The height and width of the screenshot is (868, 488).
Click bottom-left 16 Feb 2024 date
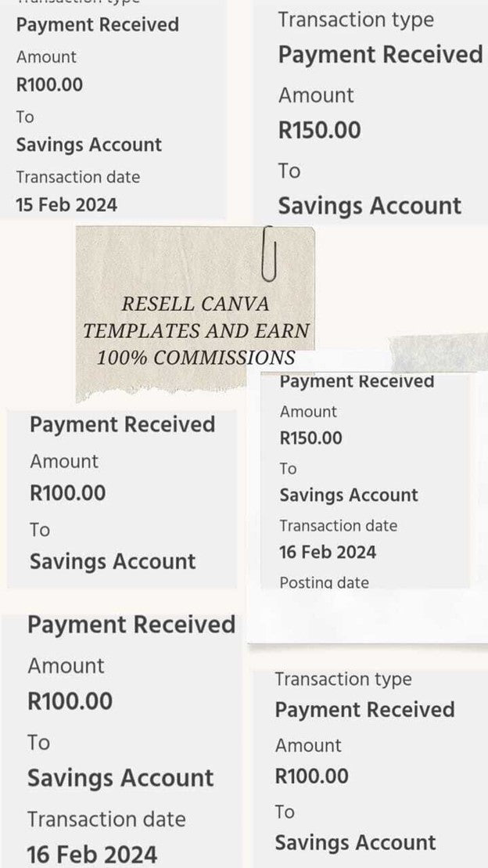[x=91, y=855]
